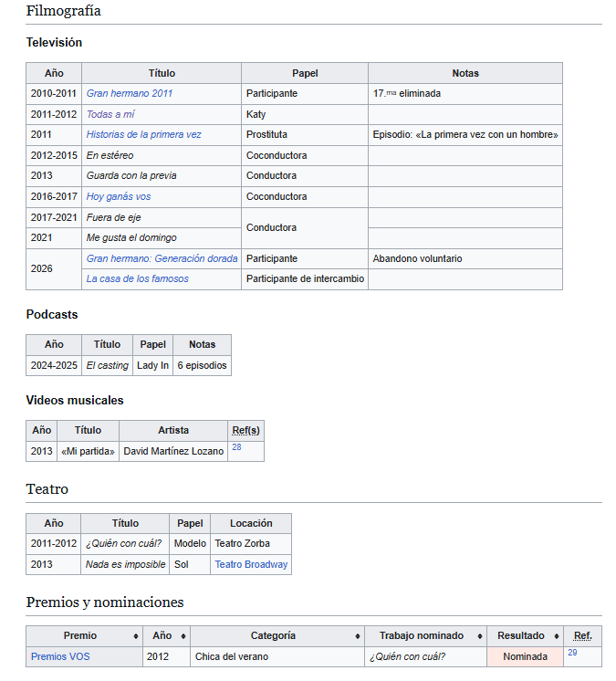Image resolution: width=616 pixels, height=681 pixels.
Task: Click the 6 episodios note cell
Action: click(x=202, y=366)
